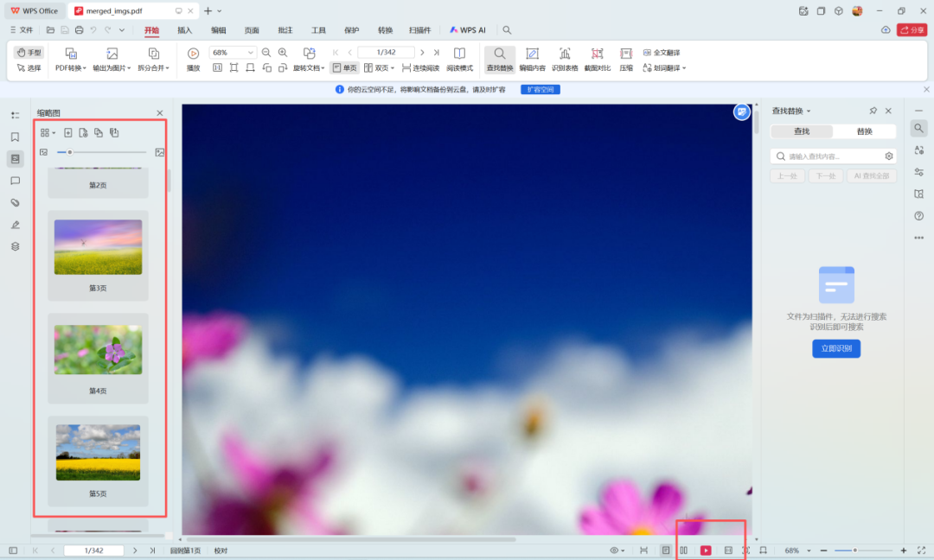Image resolution: width=934 pixels, height=560 pixels.
Task: Jump to last page in toolbar
Action: (x=437, y=53)
